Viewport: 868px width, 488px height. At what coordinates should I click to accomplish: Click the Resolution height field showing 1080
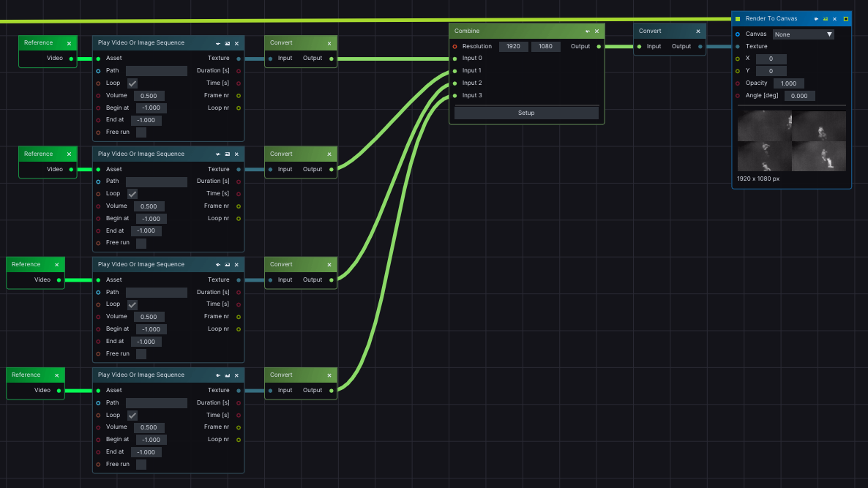click(545, 47)
